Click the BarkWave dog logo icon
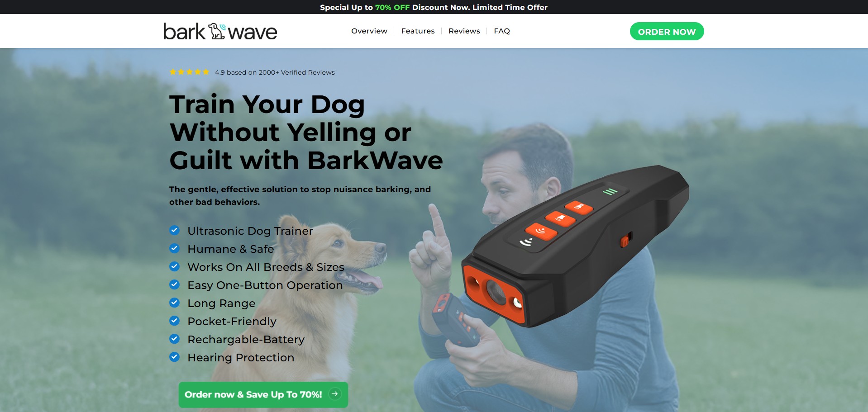 217,31
